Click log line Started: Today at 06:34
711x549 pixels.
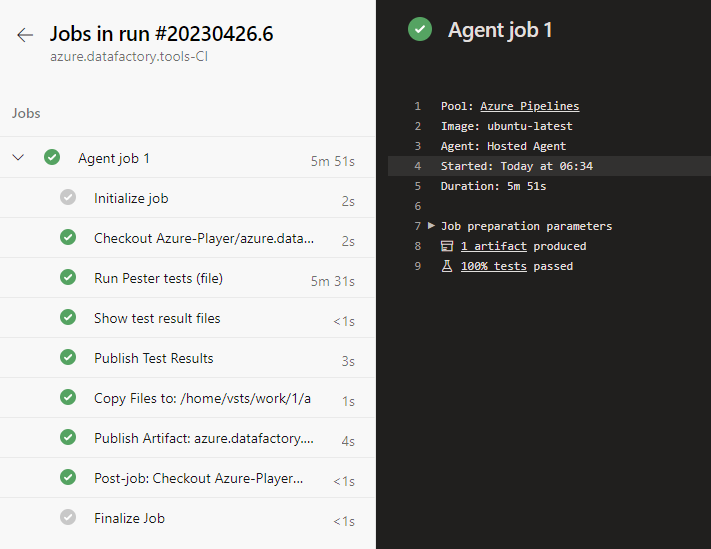pos(516,166)
